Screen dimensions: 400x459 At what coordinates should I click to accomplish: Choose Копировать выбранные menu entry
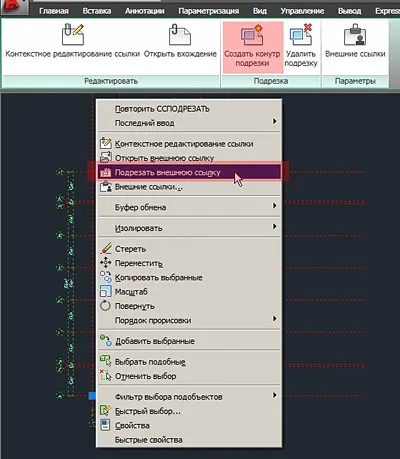(189, 277)
